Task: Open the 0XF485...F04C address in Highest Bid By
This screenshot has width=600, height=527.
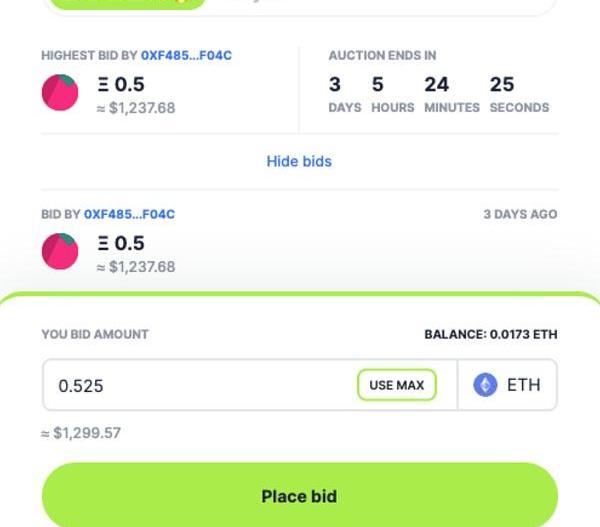Action: point(186,55)
